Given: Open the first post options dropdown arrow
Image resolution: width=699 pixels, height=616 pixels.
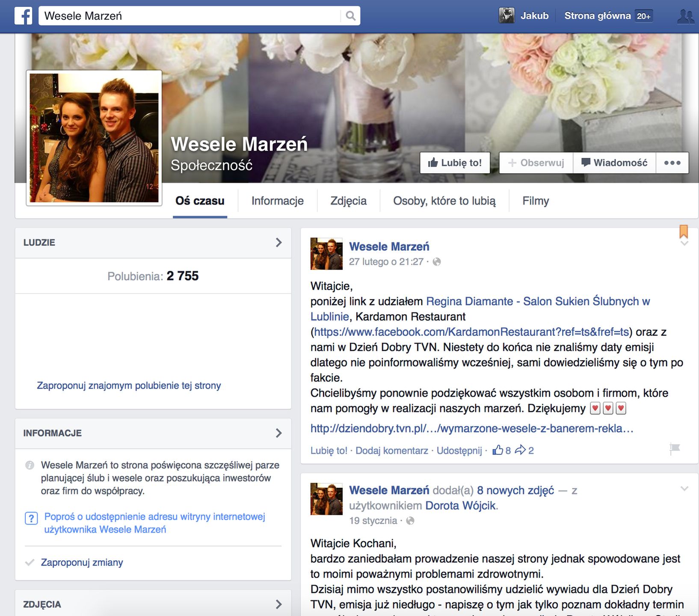Looking at the screenshot, I should tap(684, 243).
